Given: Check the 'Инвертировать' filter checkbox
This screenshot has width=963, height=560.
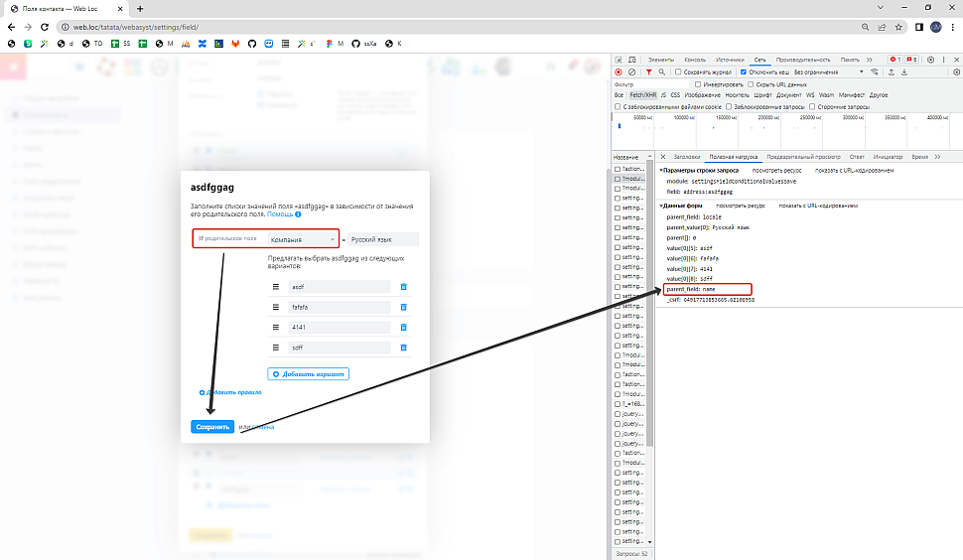Looking at the screenshot, I should [697, 84].
